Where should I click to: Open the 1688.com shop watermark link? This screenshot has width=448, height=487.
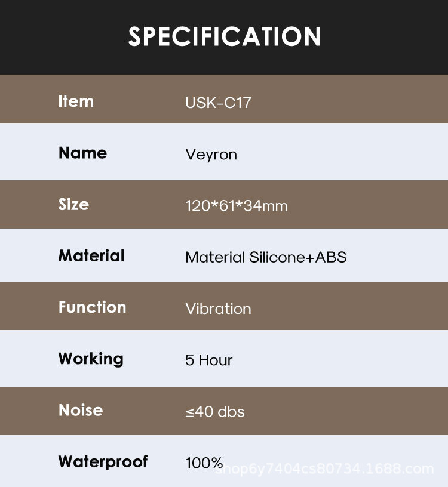(323, 469)
